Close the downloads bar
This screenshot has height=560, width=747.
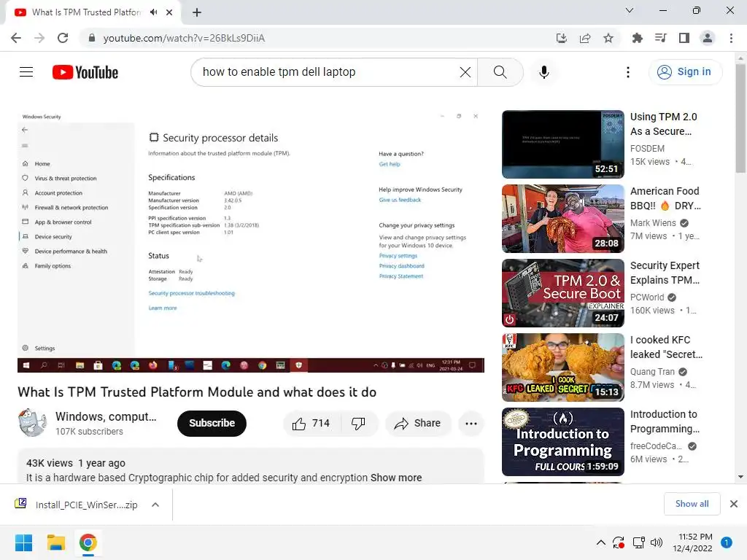pyautogui.click(x=734, y=504)
